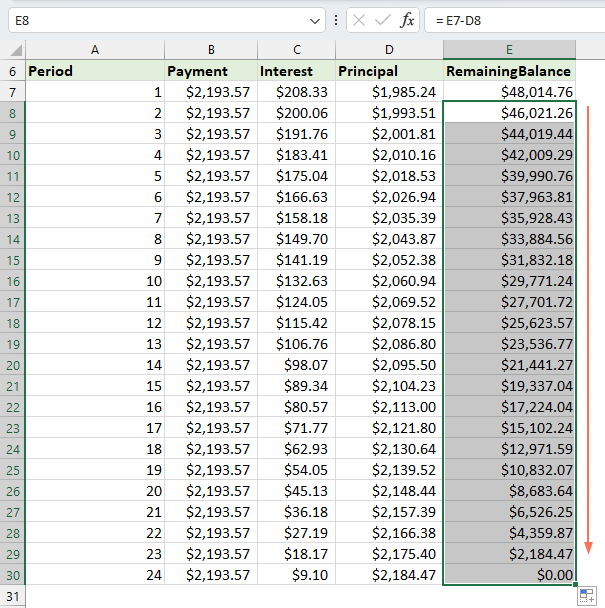Select the $0.00 remaining balance cell

click(509, 575)
